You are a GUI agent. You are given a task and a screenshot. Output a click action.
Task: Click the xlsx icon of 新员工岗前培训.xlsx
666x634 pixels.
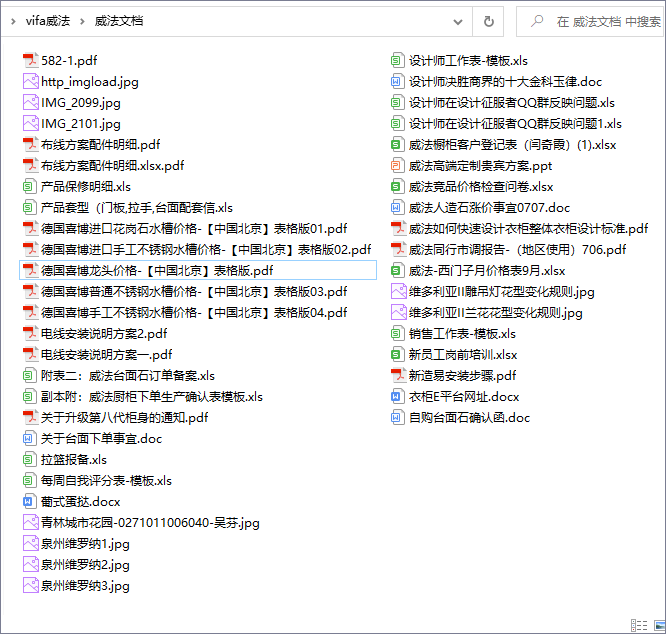396,355
